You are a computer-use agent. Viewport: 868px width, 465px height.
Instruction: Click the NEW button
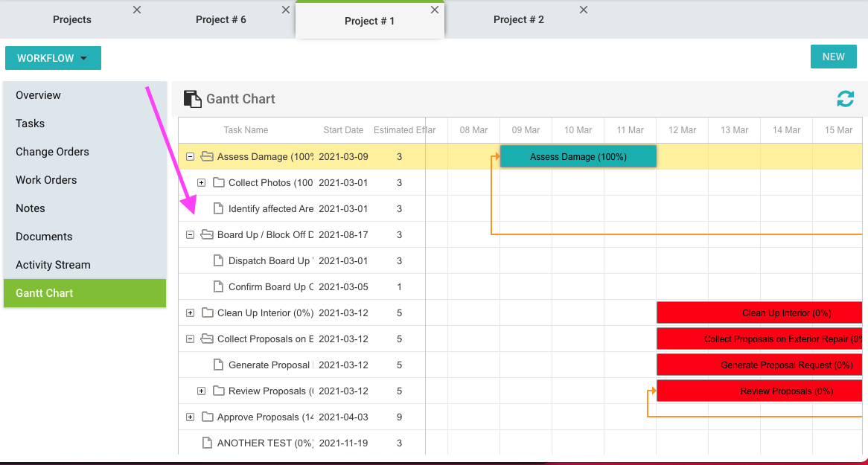pos(833,56)
